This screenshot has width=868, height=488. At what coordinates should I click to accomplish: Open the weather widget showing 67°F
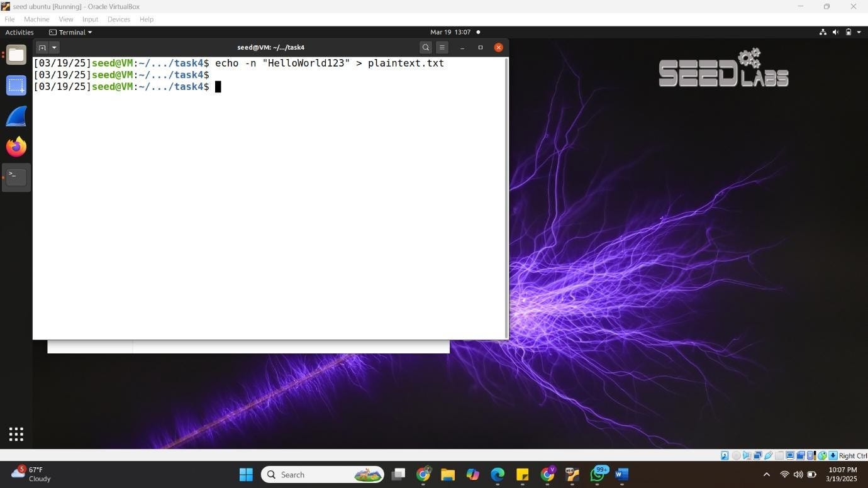pyautogui.click(x=31, y=474)
